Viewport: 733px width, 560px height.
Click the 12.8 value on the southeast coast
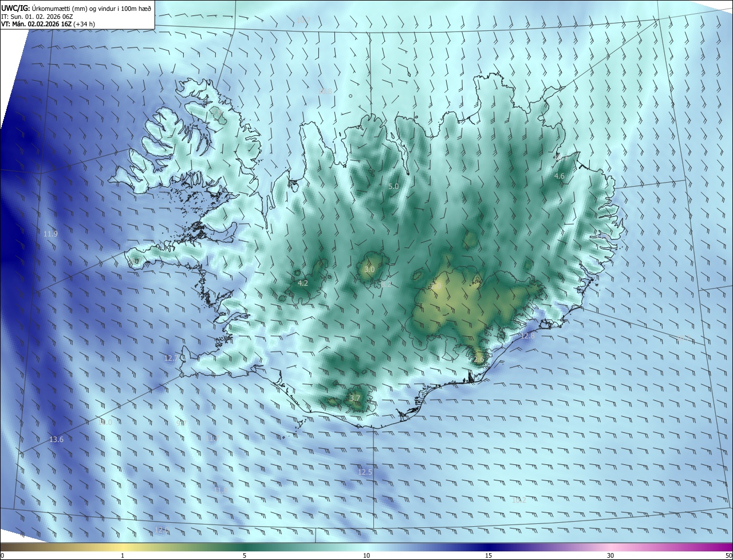point(527,336)
